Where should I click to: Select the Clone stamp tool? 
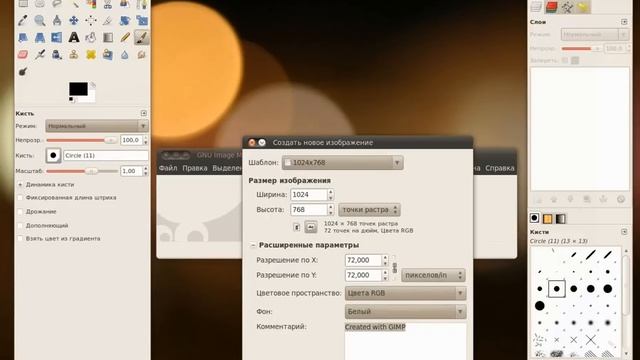(x=74, y=54)
